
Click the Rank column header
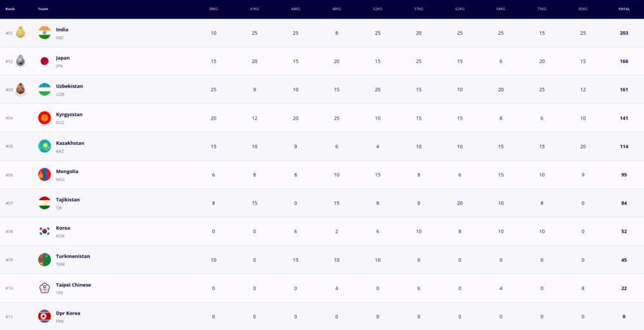pos(10,9)
